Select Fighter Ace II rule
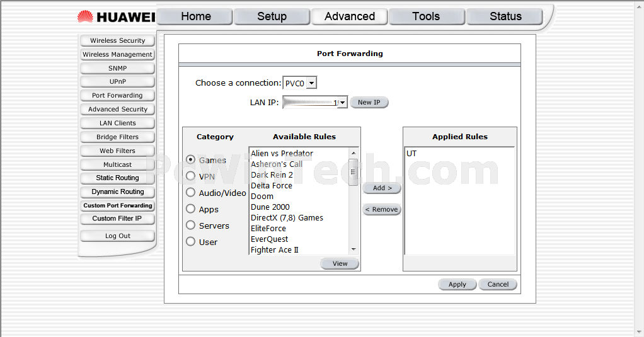Image resolution: width=644 pixels, height=337 pixels. point(299,249)
